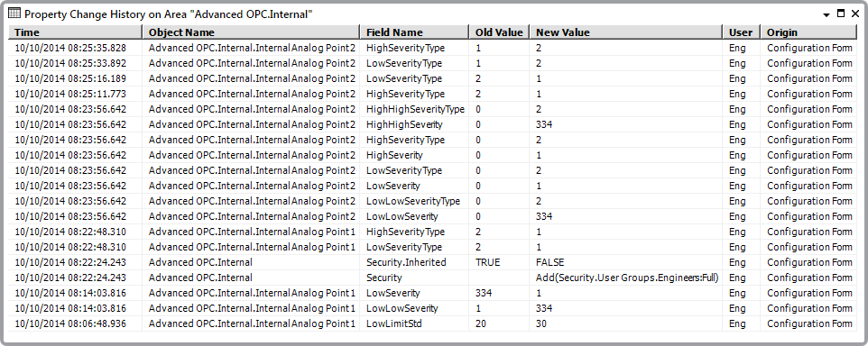Click the row with old value 334
Screen dimensions: 868x346
432,293
